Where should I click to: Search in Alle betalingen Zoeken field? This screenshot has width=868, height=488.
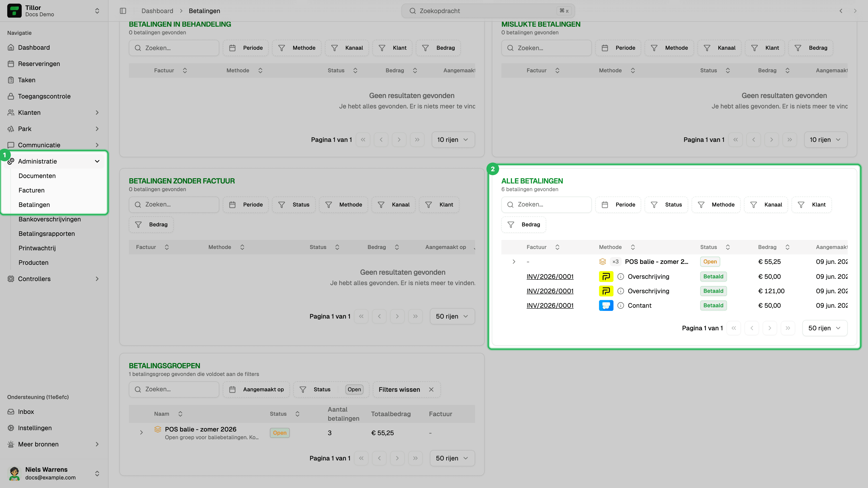pos(546,205)
